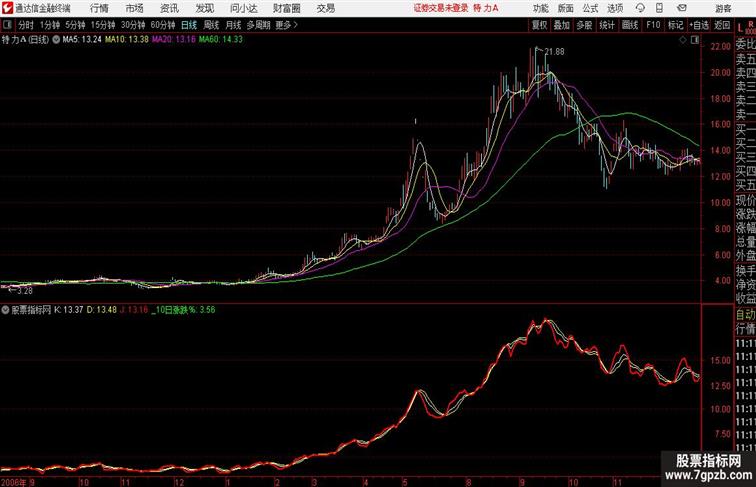Screen dimensions: 756x487
Task: Open the 版面 menu
Action: point(566,8)
